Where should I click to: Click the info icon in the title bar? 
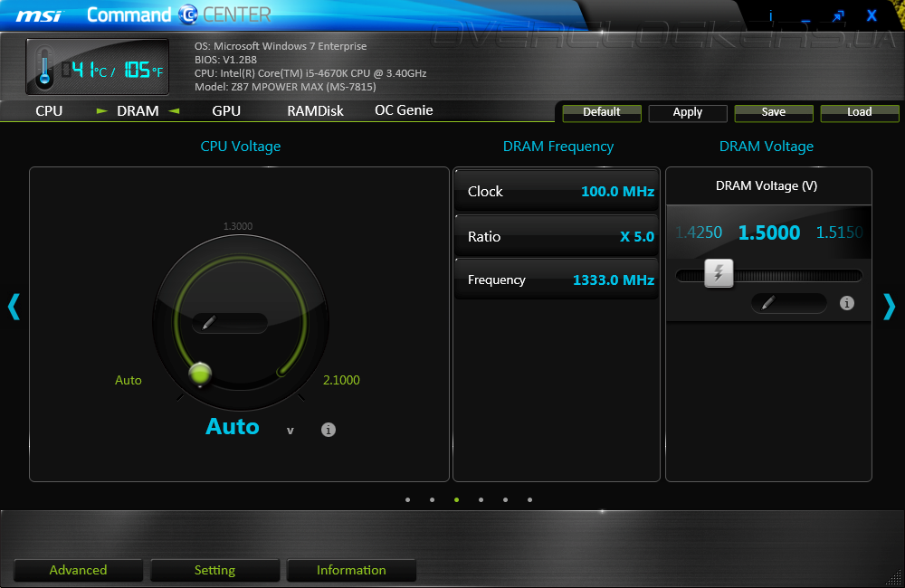pos(770,15)
